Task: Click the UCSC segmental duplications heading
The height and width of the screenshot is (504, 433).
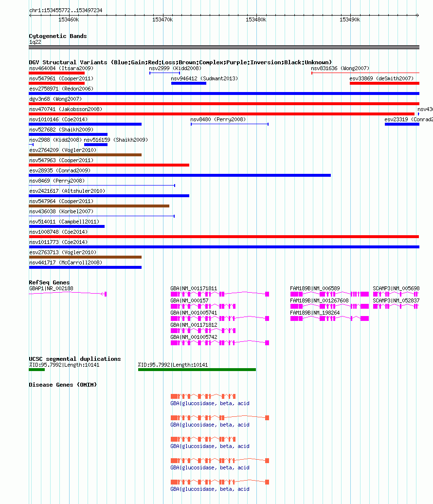Action: click(x=75, y=359)
